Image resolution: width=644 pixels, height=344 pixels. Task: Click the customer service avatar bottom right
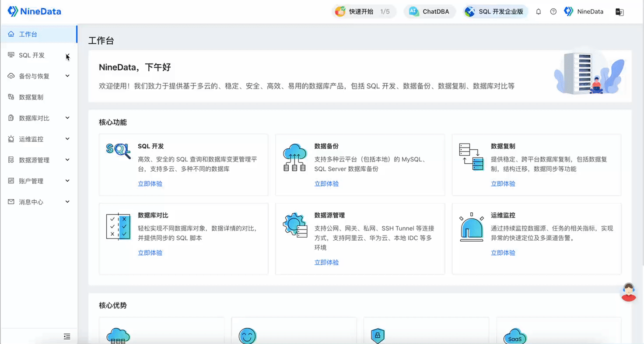(x=628, y=292)
